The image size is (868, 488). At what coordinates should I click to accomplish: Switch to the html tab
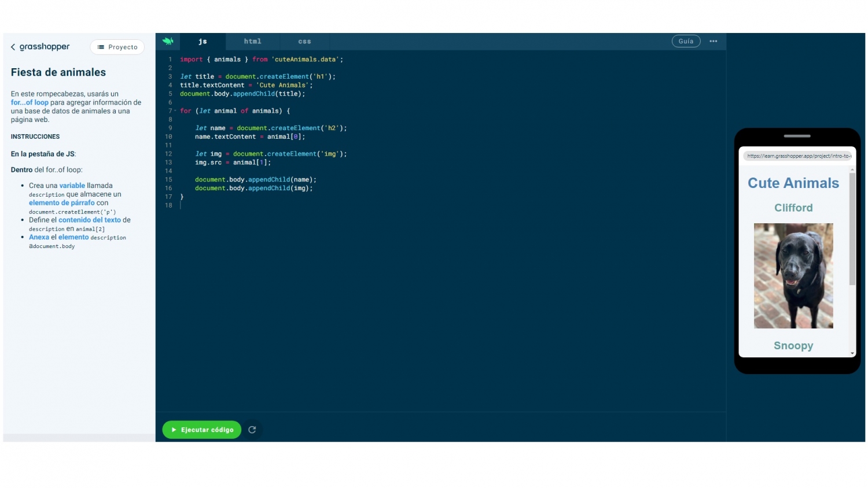pyautogui.click(x=252, y=42)
